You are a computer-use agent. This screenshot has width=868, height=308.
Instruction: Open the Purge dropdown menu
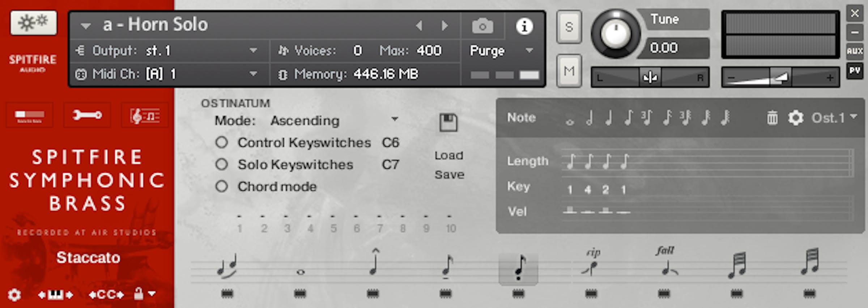(502, 51)
